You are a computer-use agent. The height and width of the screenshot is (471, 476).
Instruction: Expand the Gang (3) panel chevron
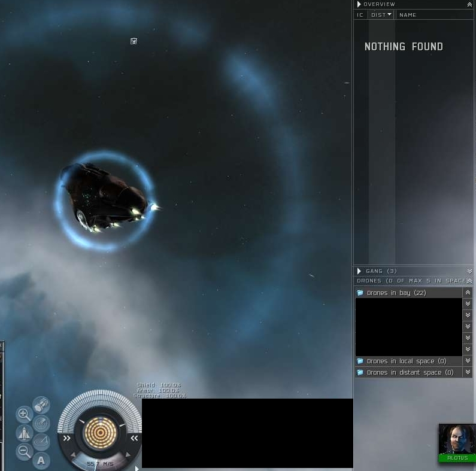point(469,271)
